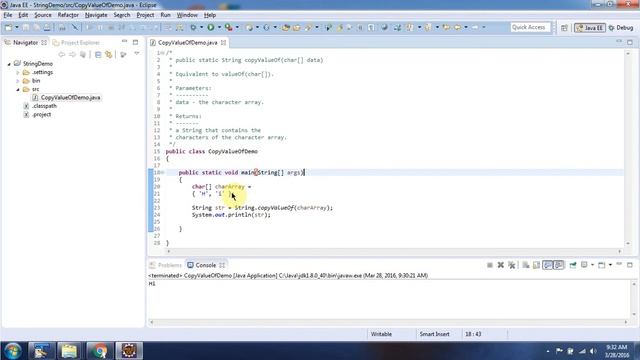The image size is (640, 360).
Task: Switch to the Java EE perspective
Action: (x=590, y=28)
